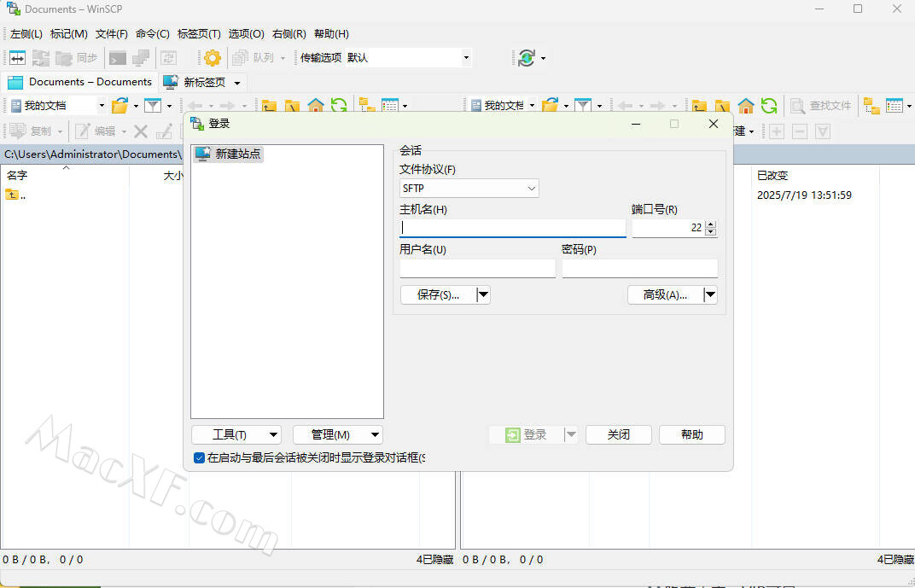Click the right panel directory tree icon
The height and width of the screenshot is (588, 915).
[871, 106]
